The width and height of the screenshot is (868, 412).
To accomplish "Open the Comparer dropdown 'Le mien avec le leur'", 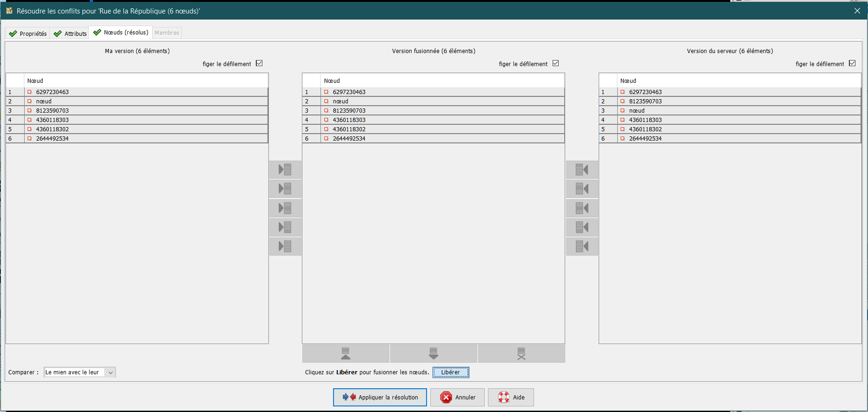I will tap(80, 372).
